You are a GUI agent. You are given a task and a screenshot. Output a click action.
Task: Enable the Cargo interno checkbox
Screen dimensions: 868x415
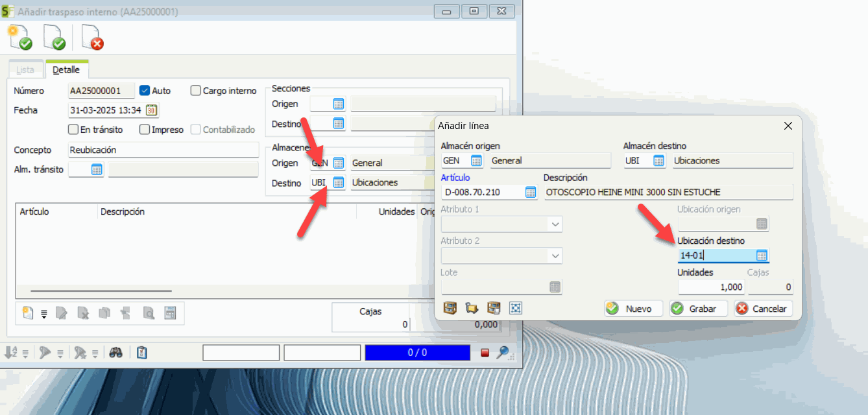(x=196, y=91)
